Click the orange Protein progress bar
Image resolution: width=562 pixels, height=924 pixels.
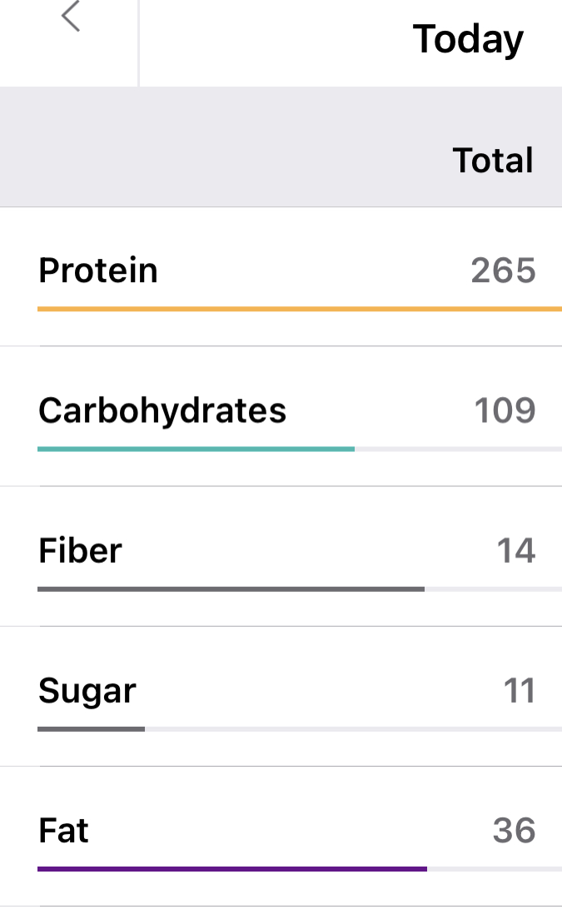300,309
